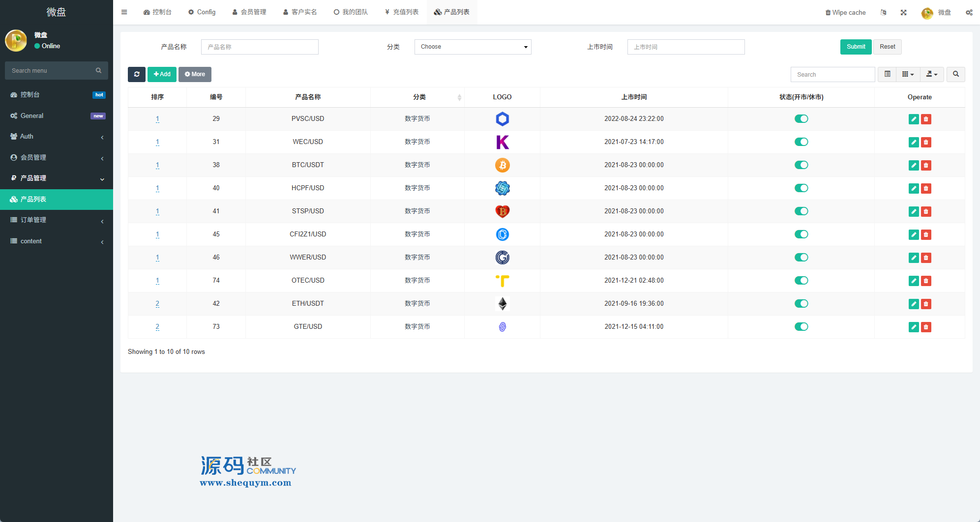980x522 pixels.
Task: Expand the 订单管理 sidebar menu
Action: point(57,220)
